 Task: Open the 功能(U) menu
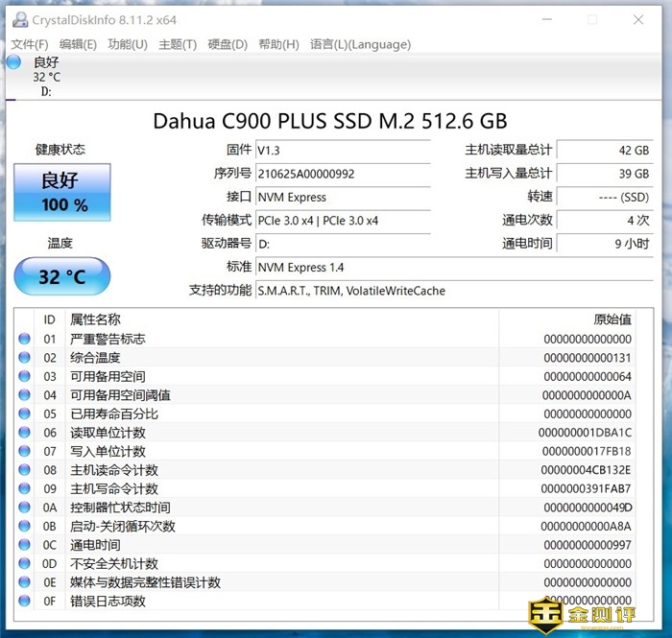(x=128, y=44)
